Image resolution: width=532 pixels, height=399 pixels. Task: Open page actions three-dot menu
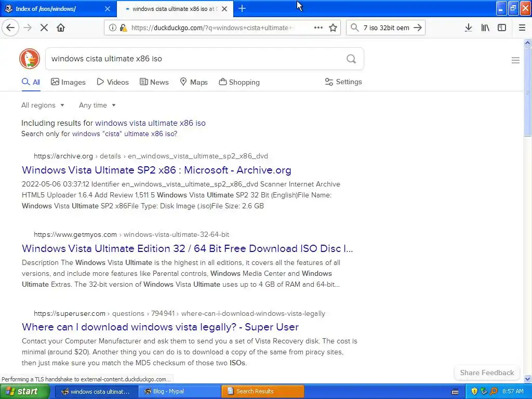318,28
